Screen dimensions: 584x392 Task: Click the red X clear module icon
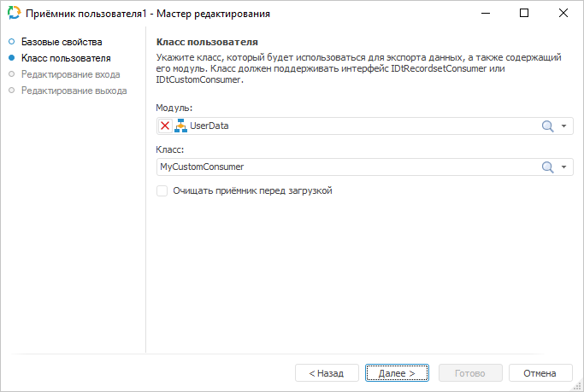165,126
